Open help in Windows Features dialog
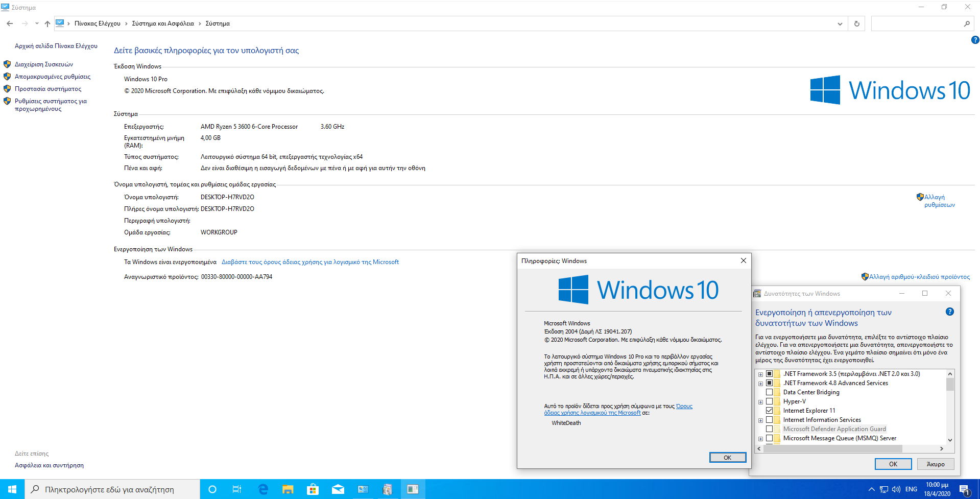 point(950,312)
